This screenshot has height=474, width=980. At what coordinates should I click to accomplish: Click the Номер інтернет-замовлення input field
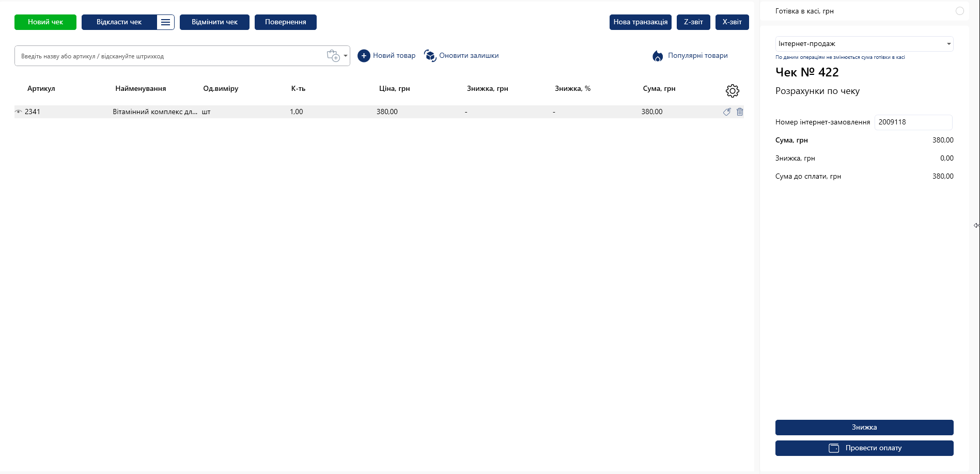tap(913, 122)
